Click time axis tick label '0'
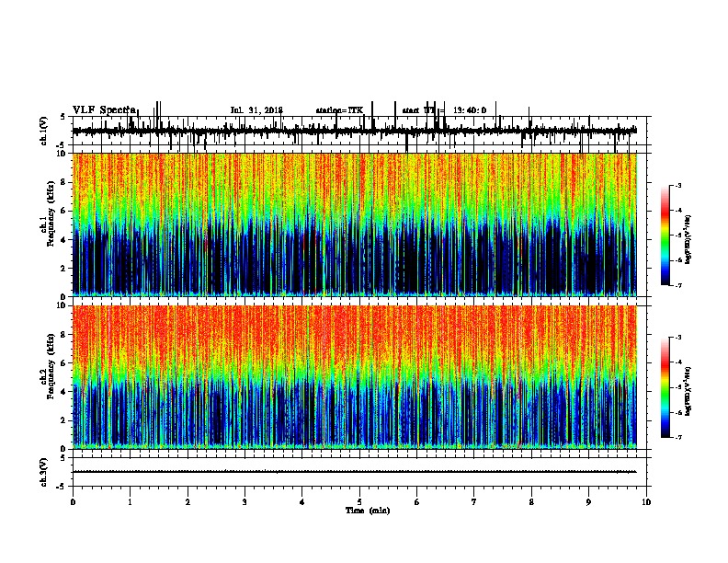 (73, 502)
